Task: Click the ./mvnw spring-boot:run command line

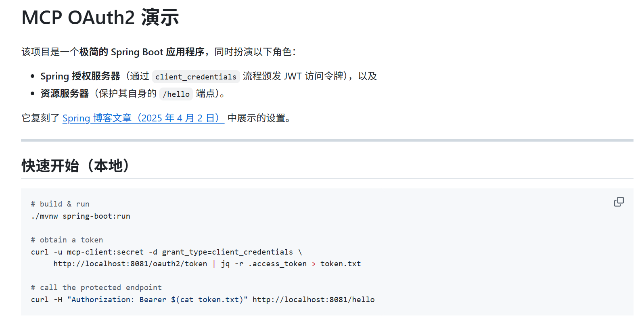Action: point(81,216)
